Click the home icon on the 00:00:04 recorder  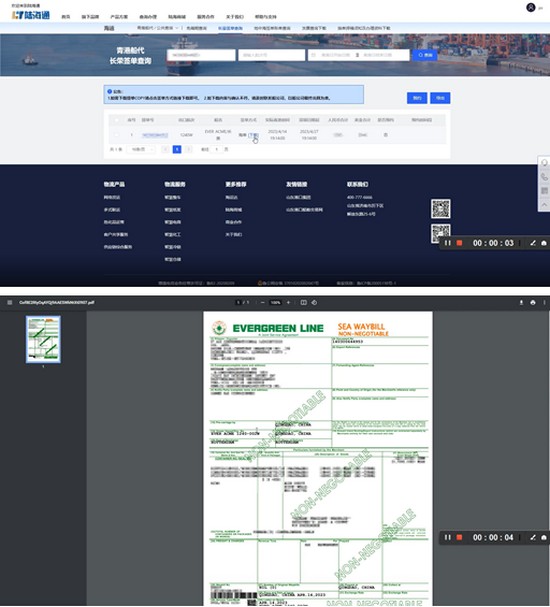pyautogui.click(x=544, y=537)
